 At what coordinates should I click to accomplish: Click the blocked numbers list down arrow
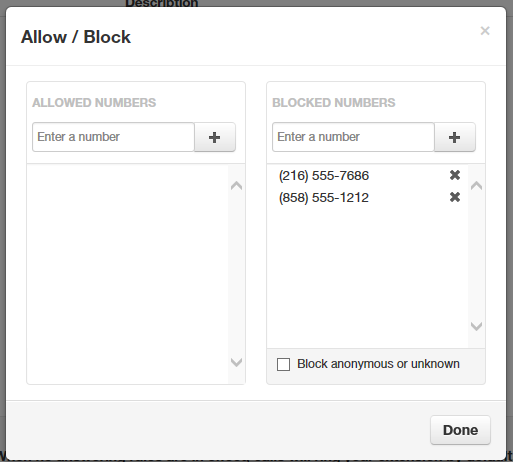pyautogui.click(x=476, y=326)
